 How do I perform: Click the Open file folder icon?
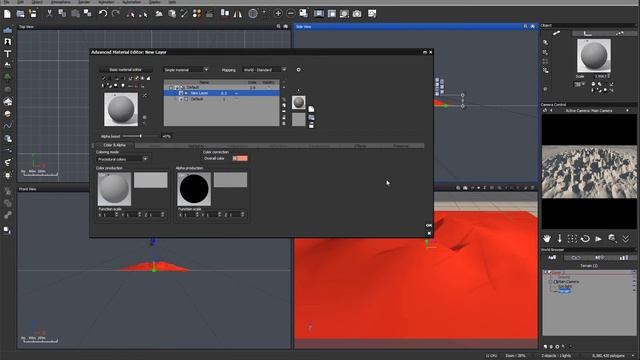click(20, 14)
